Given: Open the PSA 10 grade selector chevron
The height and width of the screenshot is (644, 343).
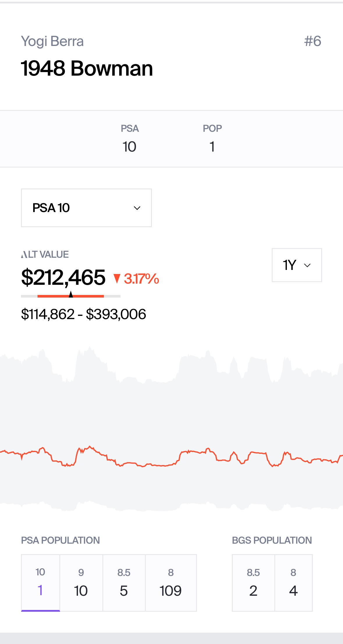Looking at the screenshot, I should (138, 208).
